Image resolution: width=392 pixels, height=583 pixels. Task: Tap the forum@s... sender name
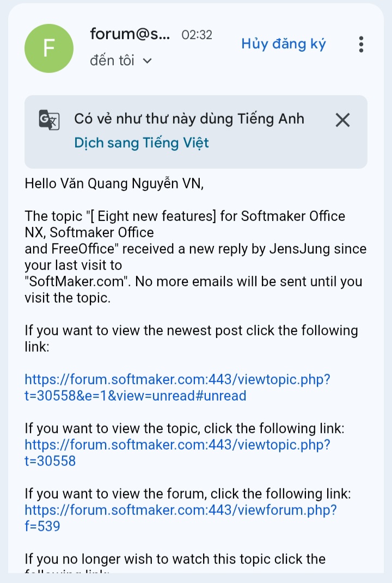pos(130,34)
